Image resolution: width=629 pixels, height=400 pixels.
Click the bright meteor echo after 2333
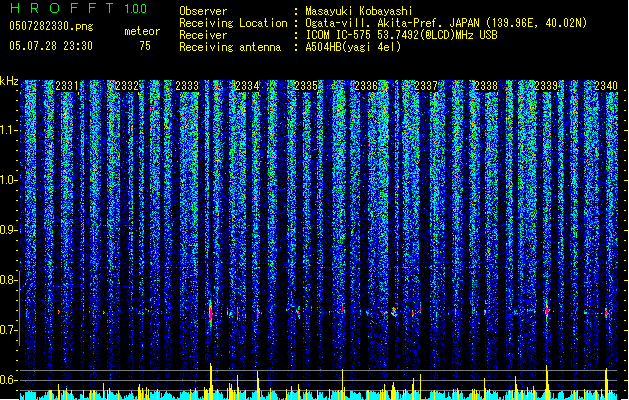click(211, 312)
